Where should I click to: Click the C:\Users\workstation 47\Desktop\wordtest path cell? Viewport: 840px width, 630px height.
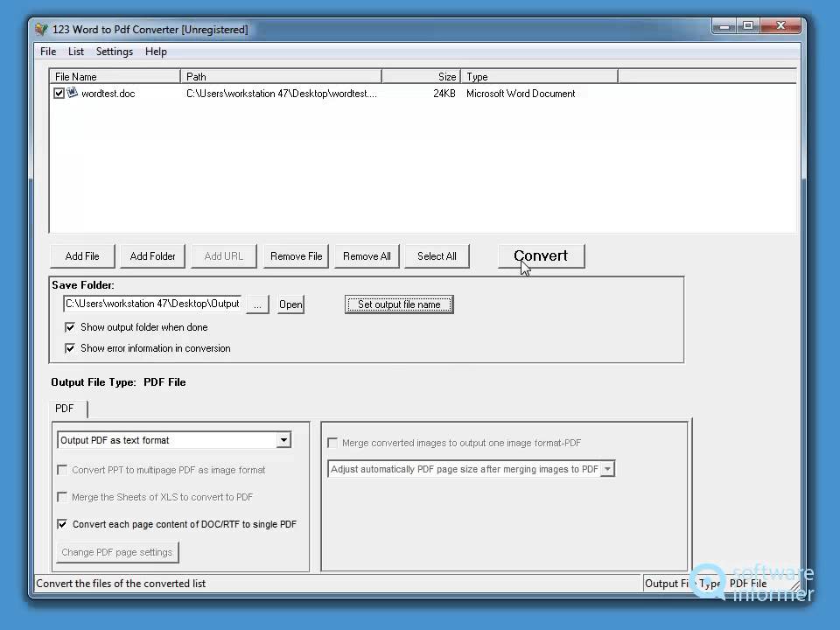pyautogui.click(x=282, y=94)
